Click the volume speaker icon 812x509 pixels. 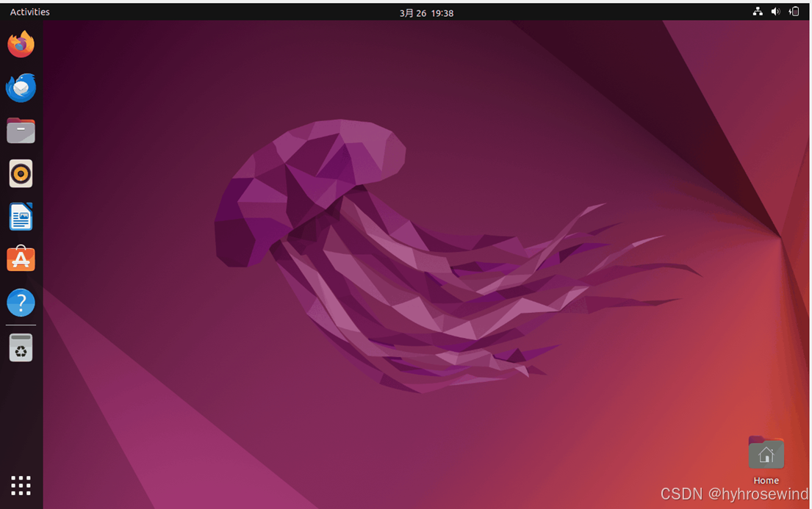pyautogui.click(x=775, y=12)
